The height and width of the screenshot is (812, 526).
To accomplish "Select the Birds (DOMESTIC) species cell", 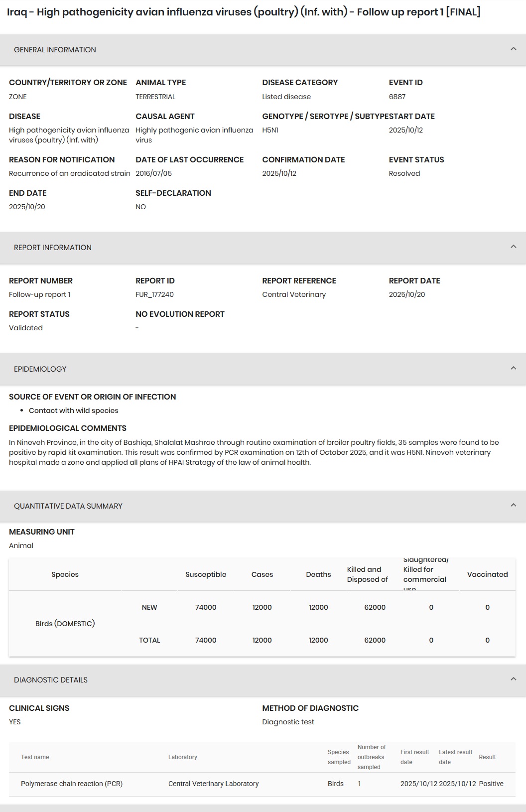I will 65,624.
